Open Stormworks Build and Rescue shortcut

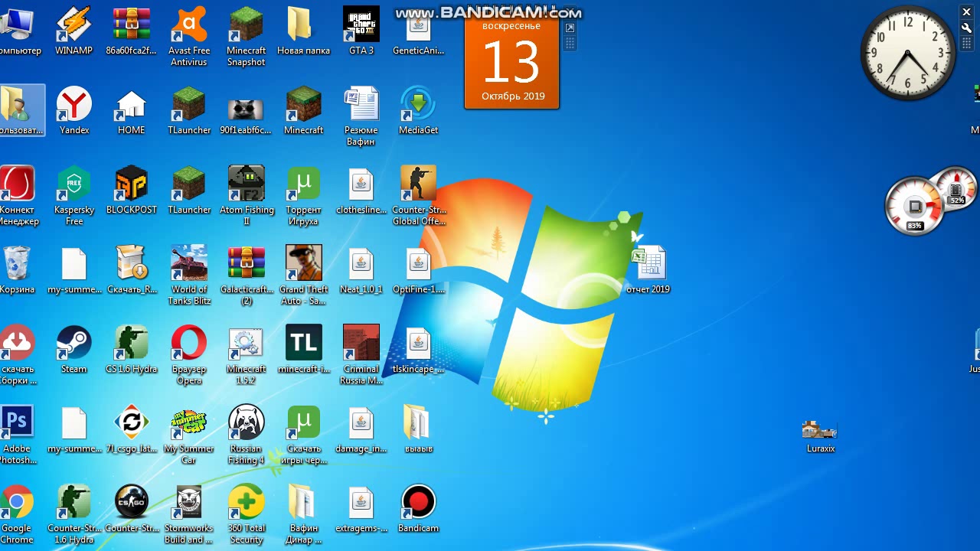click(x=189, y=514)
